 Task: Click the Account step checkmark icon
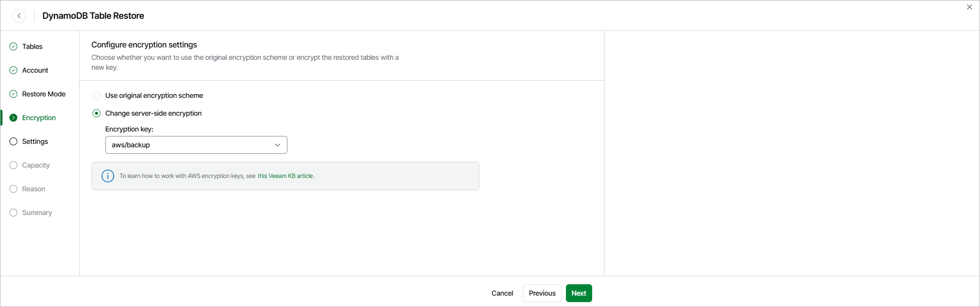13,70
